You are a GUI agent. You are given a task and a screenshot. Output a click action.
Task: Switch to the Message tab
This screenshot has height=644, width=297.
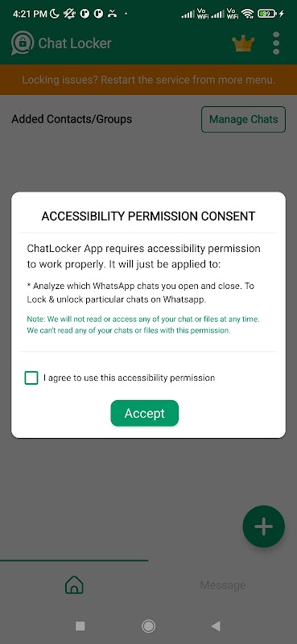click(x=223, y=585)
